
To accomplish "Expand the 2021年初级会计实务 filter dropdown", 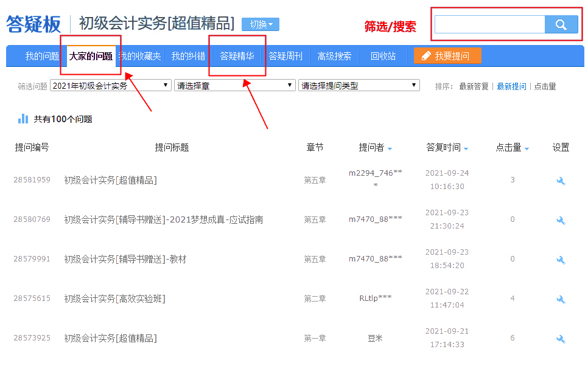I will 111,86.
